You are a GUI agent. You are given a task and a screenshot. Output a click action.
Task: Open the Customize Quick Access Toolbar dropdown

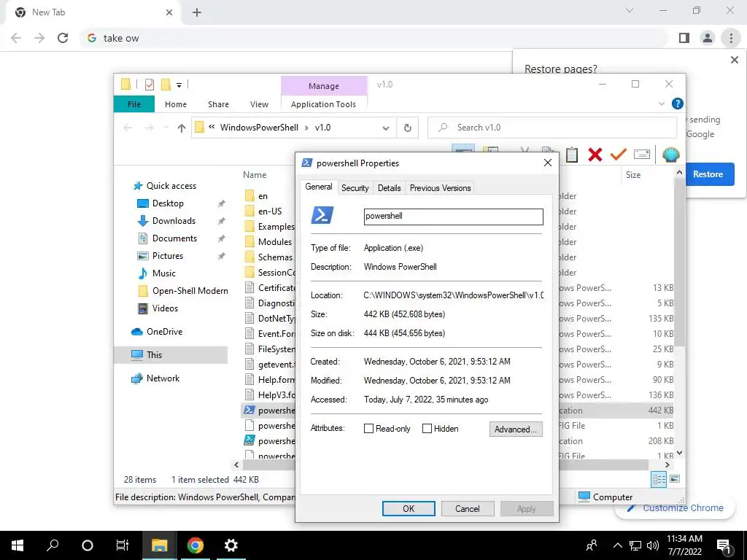click(x=179, y=85)
